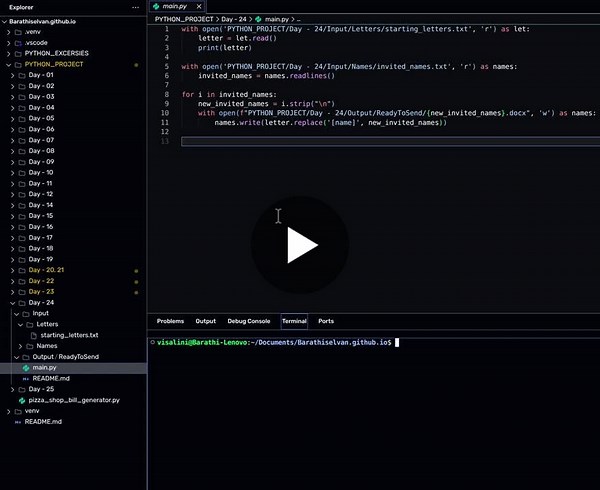Click the folder icon of Day - 12
The height and width of the screenshot is (490, 600).
[x=22, y=195]
